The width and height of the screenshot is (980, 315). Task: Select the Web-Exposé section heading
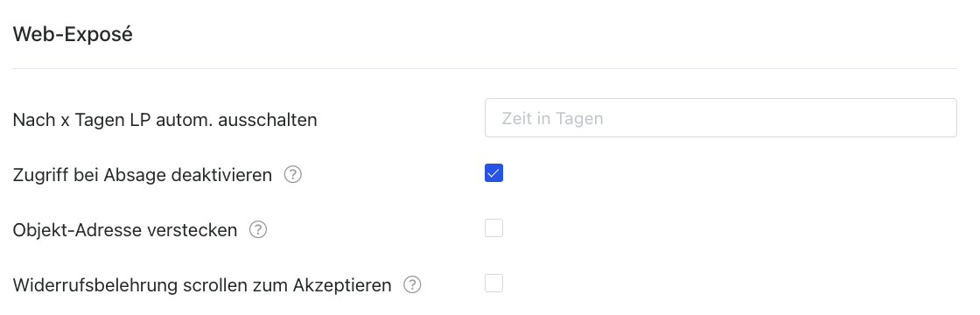(x=73, y=34)
